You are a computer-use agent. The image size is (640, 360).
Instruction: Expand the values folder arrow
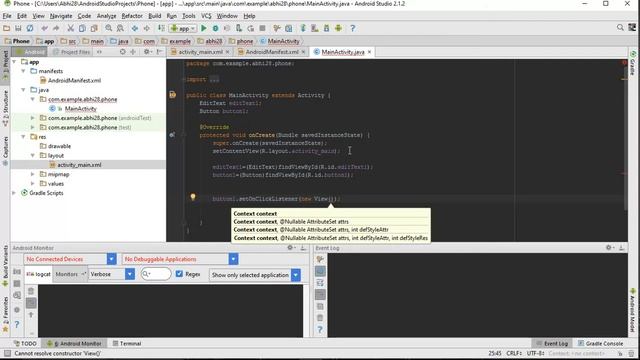coord(33,184)
